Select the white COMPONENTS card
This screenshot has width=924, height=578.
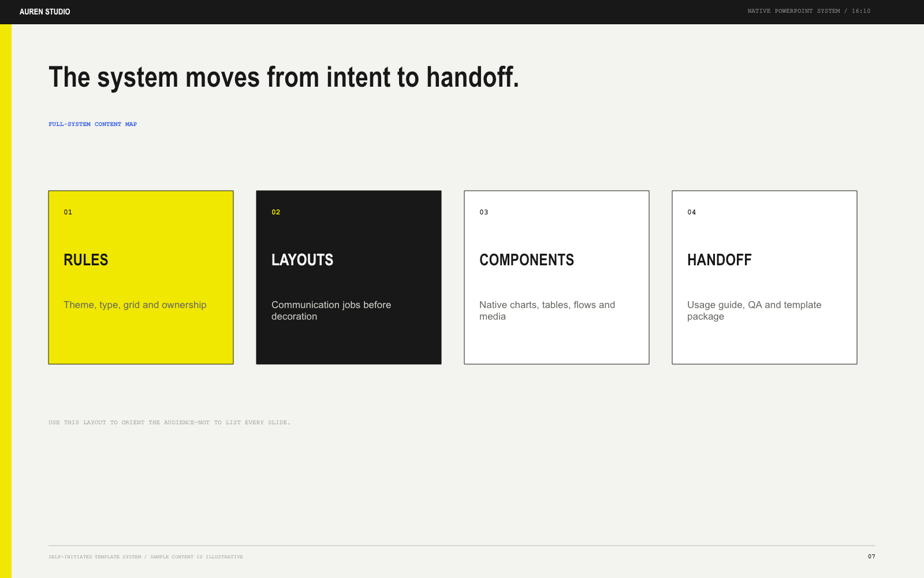tap(557, 277)
